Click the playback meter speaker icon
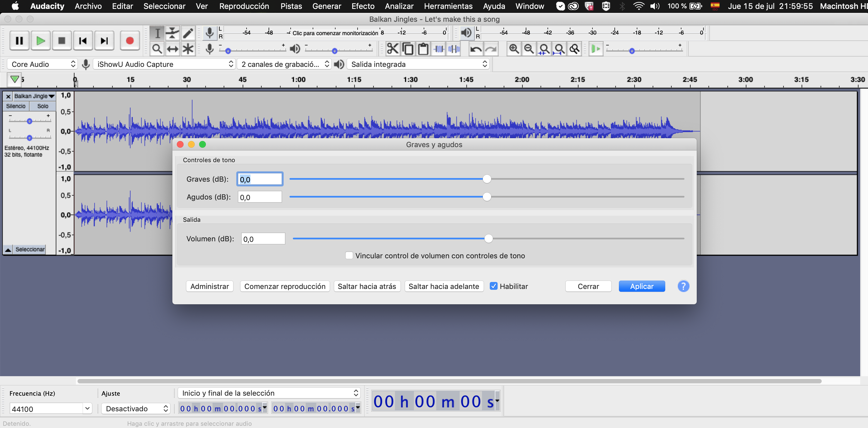The image size is (868, 428). click(x=466, y=33)
